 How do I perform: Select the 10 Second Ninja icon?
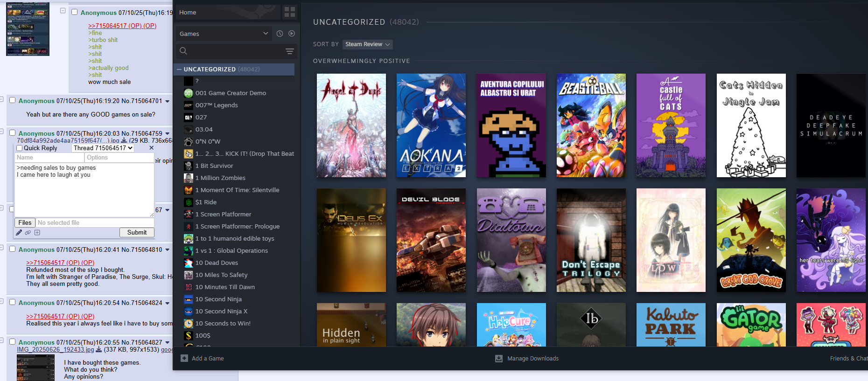click(x=189, y=299)
